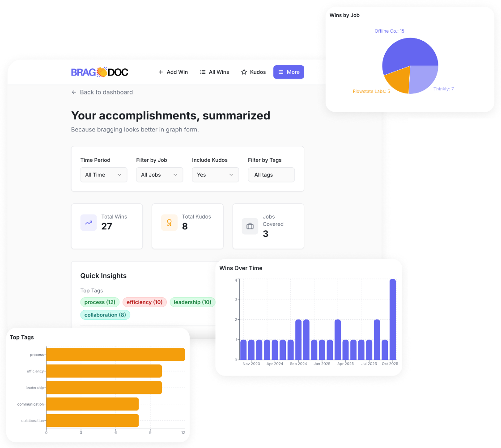Open the Include Kudos dropdown
The height and width of the screenshot is (448, 501).
point(215,175)
